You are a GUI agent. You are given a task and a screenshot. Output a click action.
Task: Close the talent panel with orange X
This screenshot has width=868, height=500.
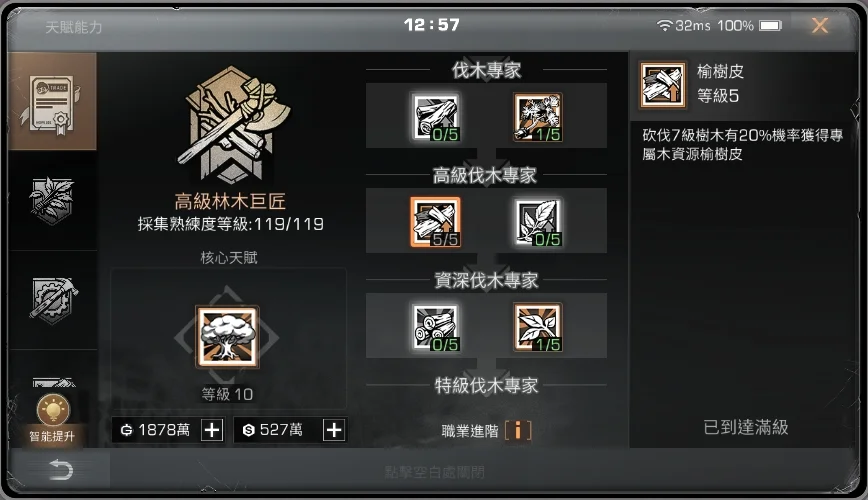coord(820,25)
